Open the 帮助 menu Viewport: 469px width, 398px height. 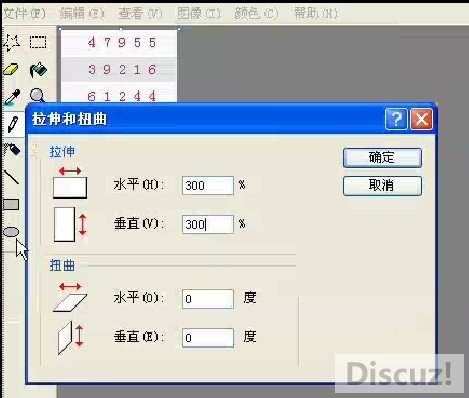coord(315,13)
